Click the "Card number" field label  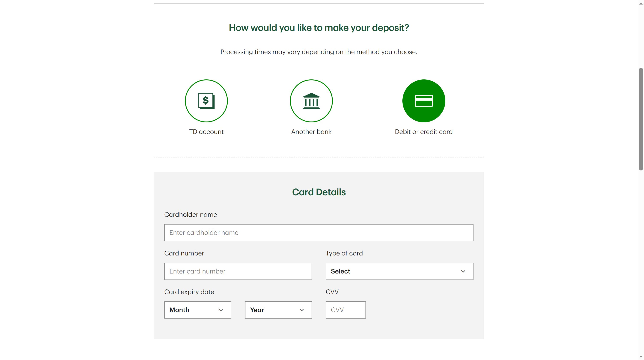pos(184,253)
